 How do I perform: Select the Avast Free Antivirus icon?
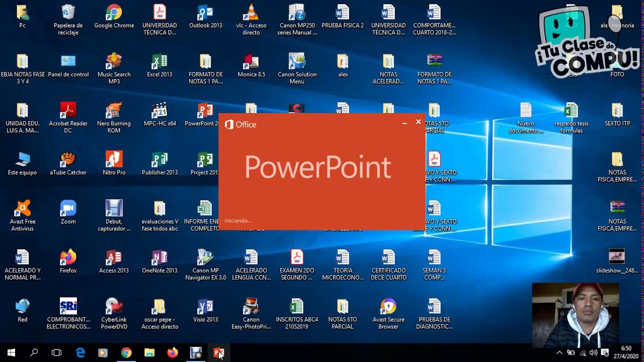(x=23, y=216)
